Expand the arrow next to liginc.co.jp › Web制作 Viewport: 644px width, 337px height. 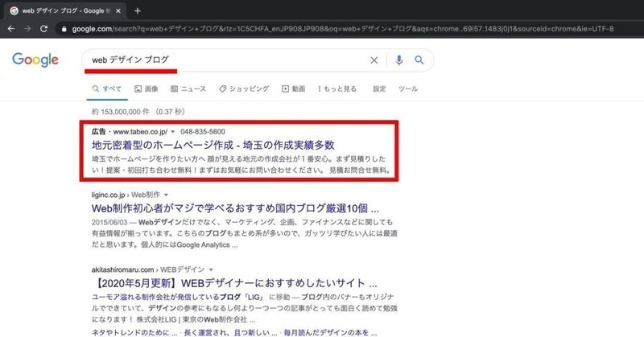click(166, 195)
